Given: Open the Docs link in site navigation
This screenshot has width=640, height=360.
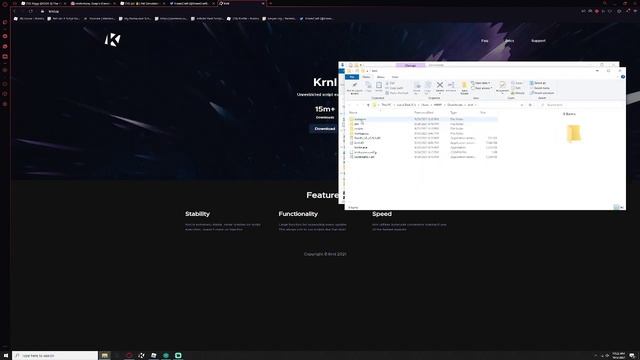Looking at the screenshot, I should point(509,41).
